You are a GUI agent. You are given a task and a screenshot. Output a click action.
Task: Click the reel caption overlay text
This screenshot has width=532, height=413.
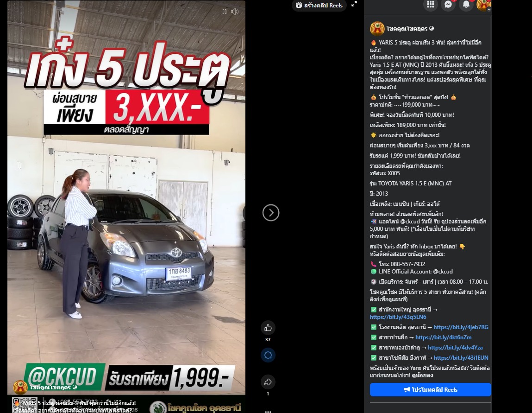[75, 407]
